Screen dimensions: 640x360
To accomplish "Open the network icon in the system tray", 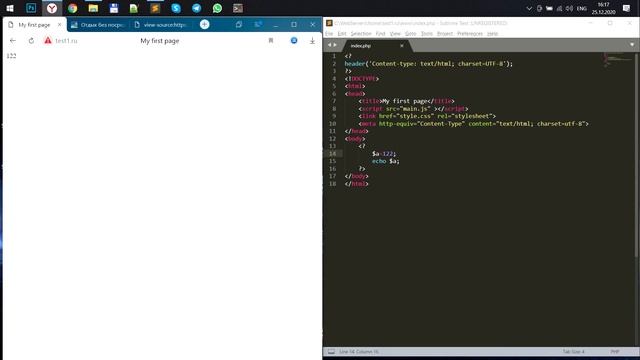I will click(559, 8).
